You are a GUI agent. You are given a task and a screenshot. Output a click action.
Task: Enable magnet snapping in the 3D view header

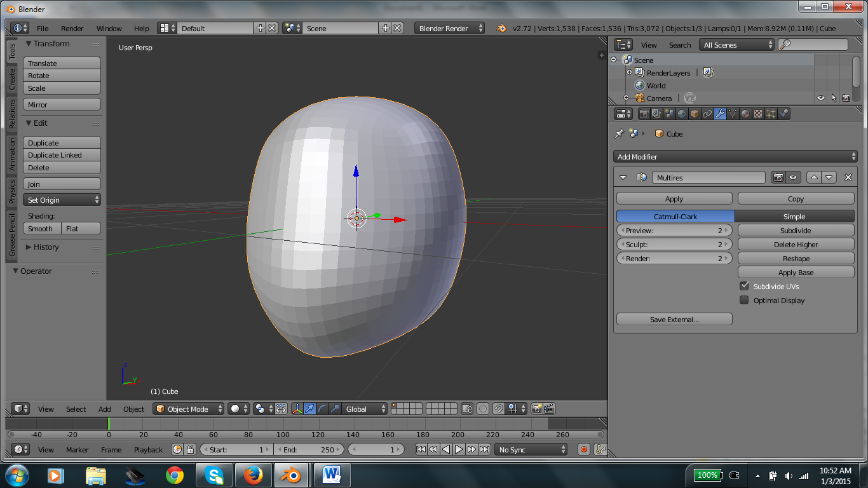click(498, 409)
